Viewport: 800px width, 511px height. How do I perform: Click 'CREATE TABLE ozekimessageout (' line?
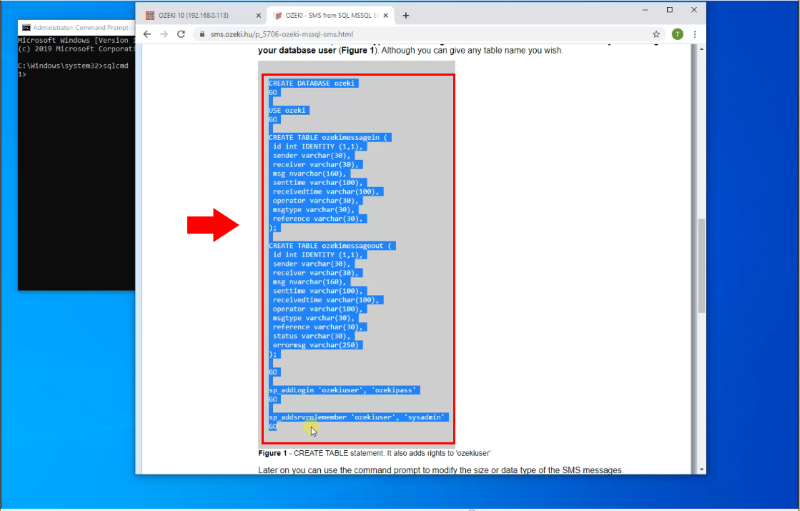tap(332, 245)
